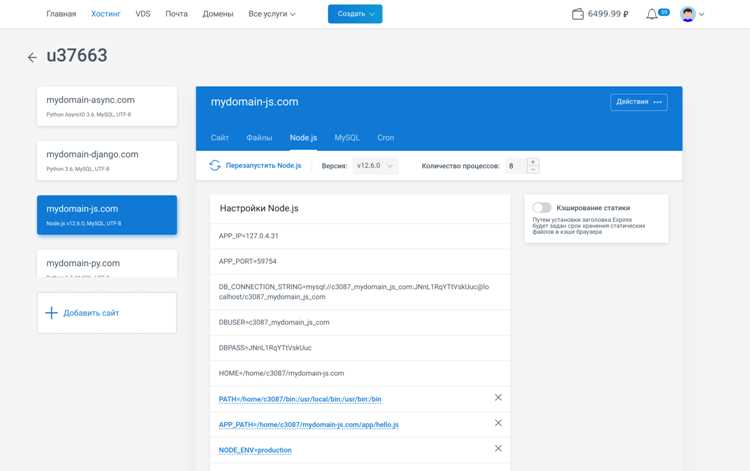
Task: Open Хостинг in top navigation
Action: 106,14
